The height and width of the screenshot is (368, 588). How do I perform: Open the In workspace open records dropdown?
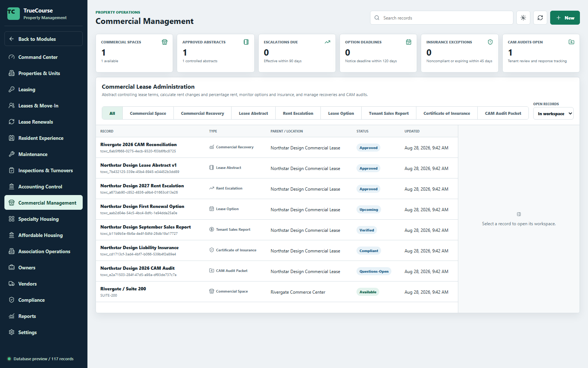(x=553, y=114)
